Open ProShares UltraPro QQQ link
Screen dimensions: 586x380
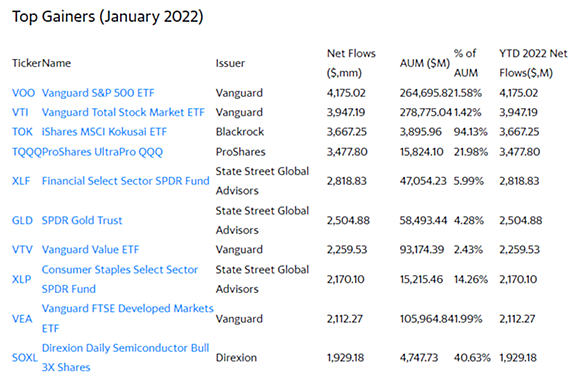coord(102,152)
